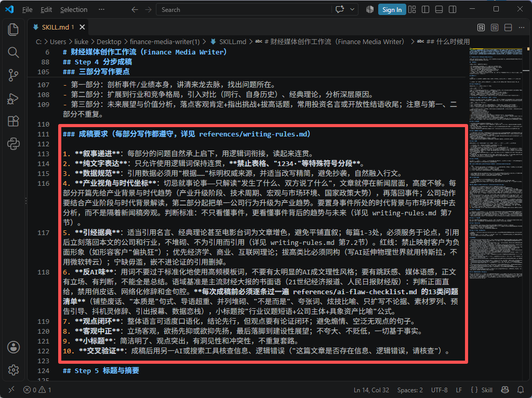
Task: Open the Search view in activity bar
Action: (13, 52)
